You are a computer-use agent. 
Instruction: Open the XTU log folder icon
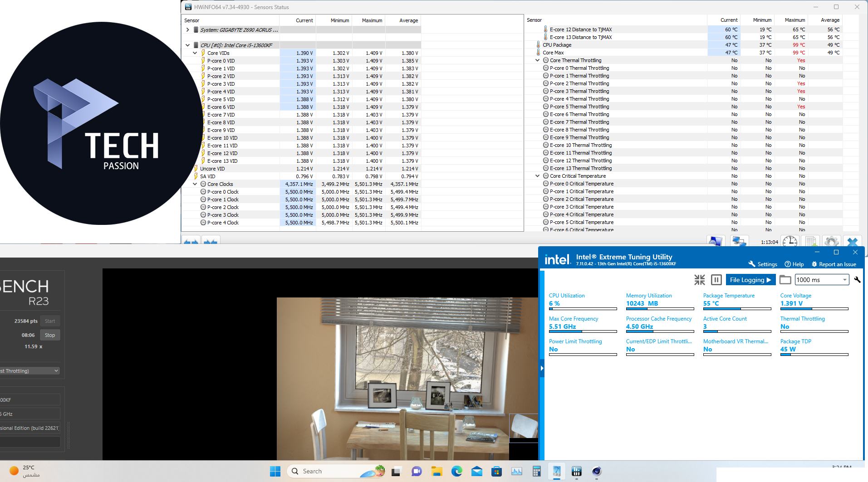point(785,280)
